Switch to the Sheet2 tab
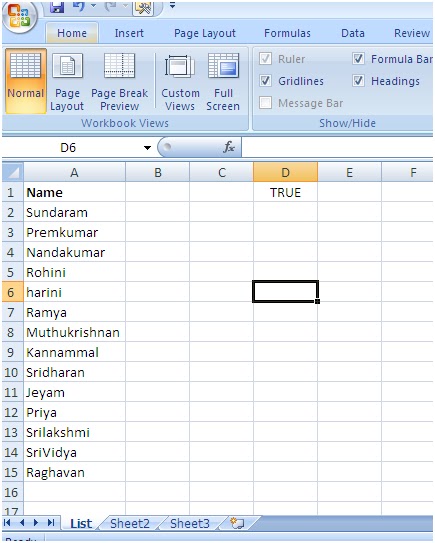The width and height of the screenshot is (435, 543). [x=130, y=523]
